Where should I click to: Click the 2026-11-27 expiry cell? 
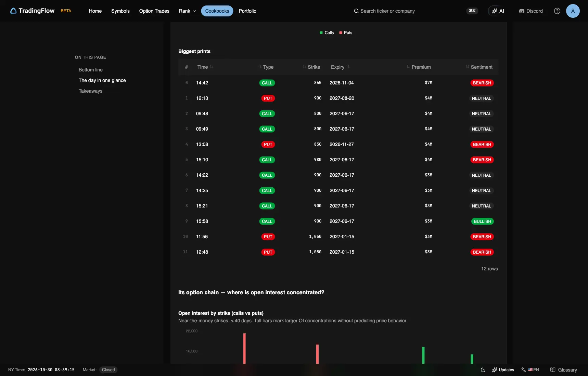tap(342, 144)
